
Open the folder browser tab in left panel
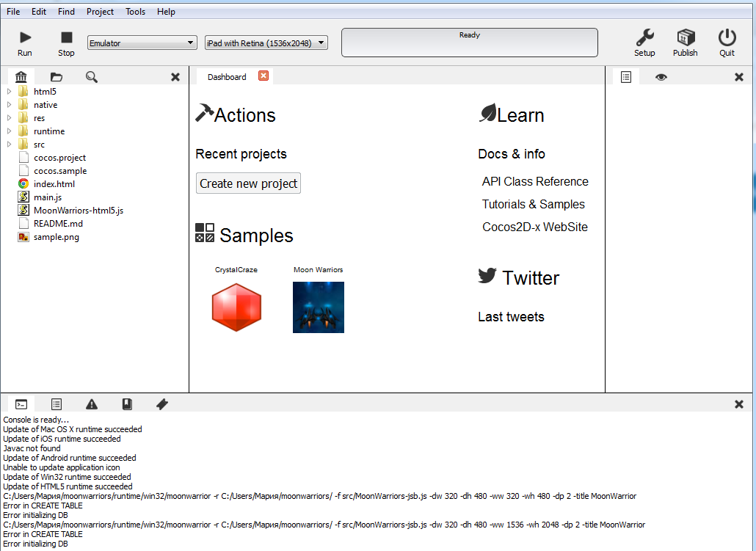(x=57, y=76)
